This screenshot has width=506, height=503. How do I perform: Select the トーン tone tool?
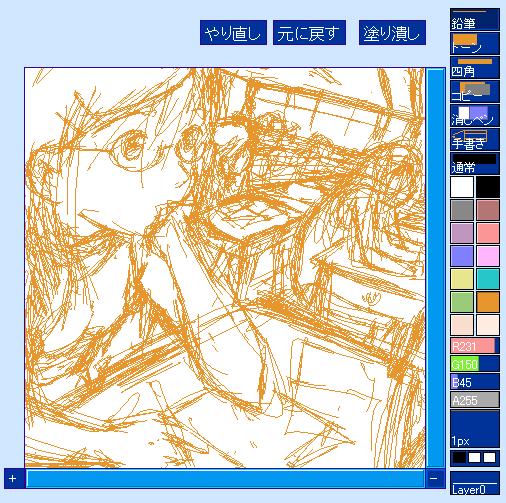point(475,44)
